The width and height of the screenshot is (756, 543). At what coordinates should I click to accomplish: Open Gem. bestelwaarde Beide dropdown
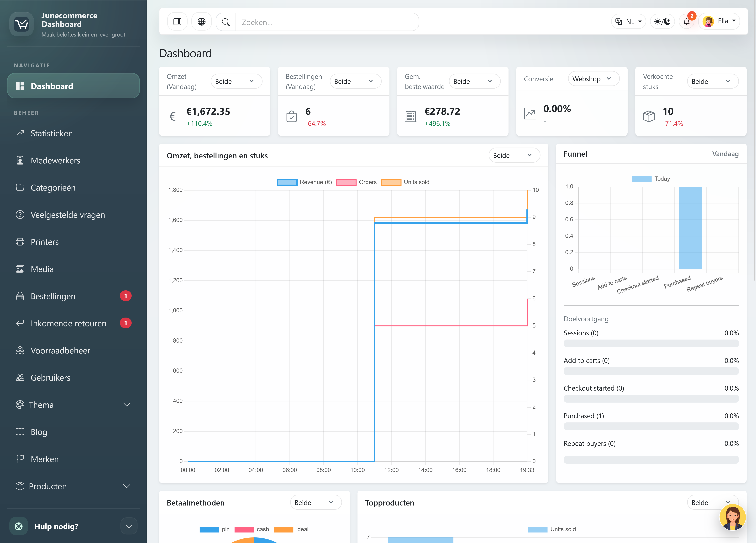[474, 81]
